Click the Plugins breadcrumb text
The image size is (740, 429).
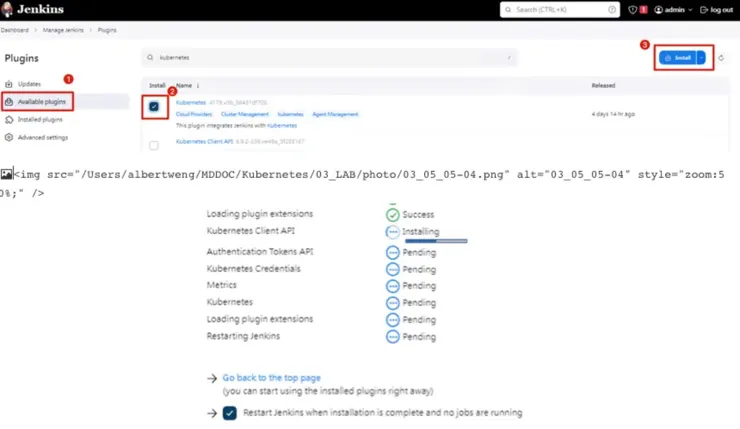click(107, 30)
